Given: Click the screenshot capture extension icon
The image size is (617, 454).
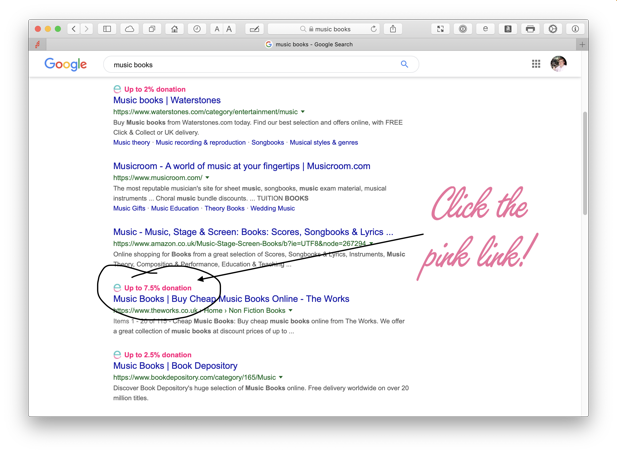Looking at the screenshot, I should pos(440,29).
